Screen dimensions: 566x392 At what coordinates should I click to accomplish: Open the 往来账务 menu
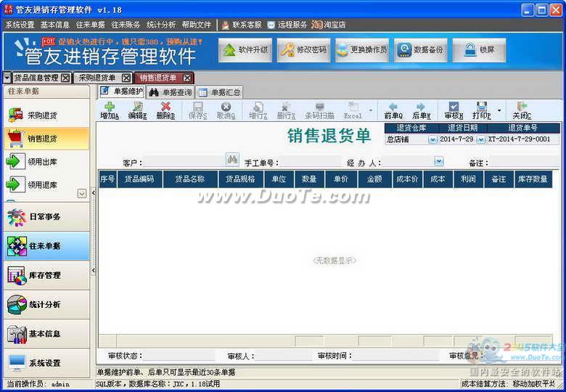tap(126, 25)
